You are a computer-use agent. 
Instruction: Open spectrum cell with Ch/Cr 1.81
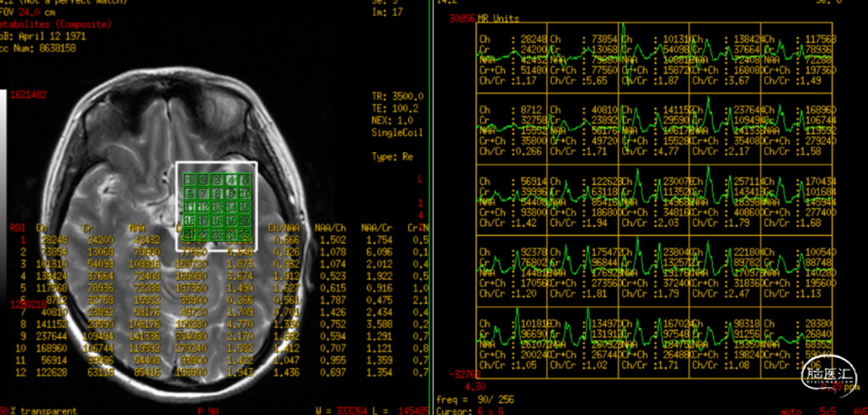583,272
